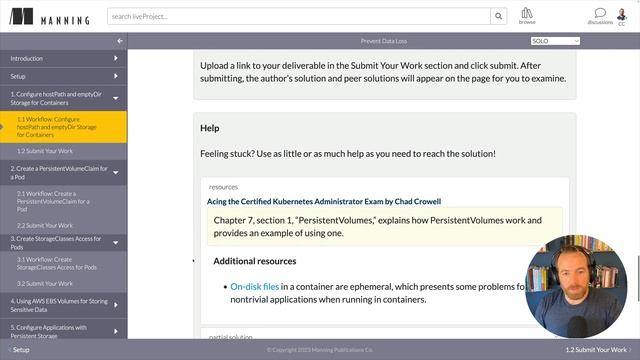Viewport: 640px width, 360px height.
Task: Go to previous page Setup in footer
Action: click(x=19, y=350)
